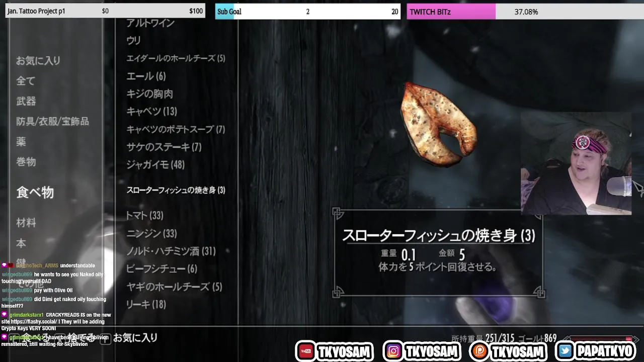
Task: Open the Twitter PAPATKYO icon
Action: [x=566, y=351]
